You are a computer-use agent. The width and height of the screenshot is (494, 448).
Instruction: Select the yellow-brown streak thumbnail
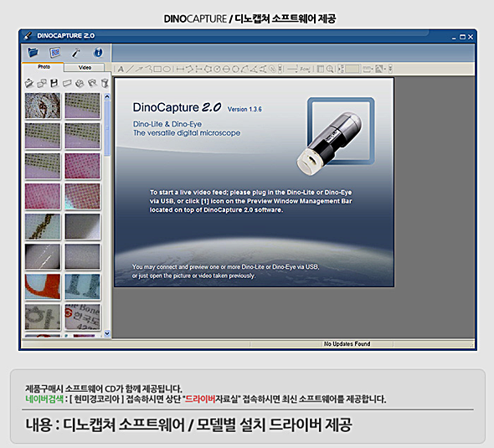tap(43, 227)
